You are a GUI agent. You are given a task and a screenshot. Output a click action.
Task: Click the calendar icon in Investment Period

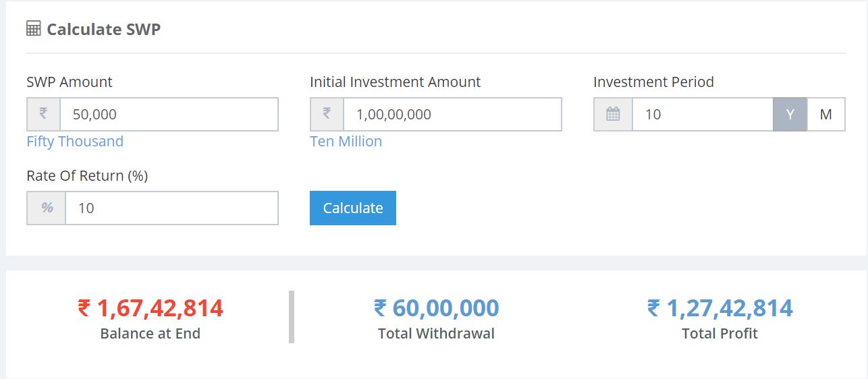click(x=613, y=114)
